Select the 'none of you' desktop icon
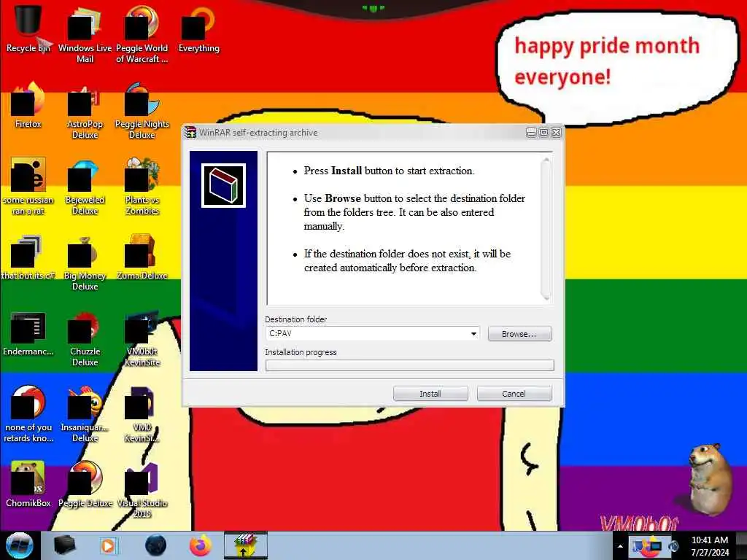The image size is (747, 560). pyautogui.click(x=28, y=414)
